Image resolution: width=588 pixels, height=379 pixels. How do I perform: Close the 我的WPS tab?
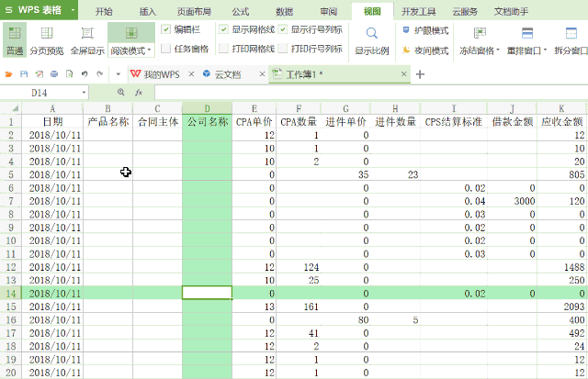pos(191,74)
